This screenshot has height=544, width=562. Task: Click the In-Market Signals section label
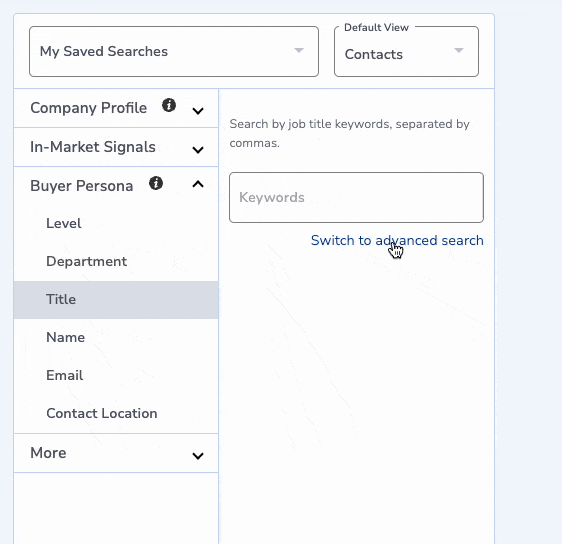click(93, 147)
